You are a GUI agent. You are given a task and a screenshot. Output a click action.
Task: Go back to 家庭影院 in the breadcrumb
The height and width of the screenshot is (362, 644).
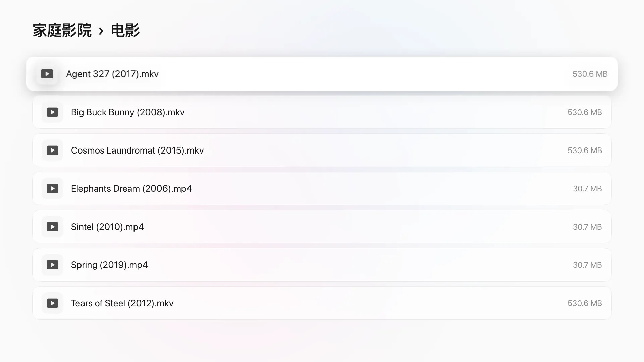[x=62, y=31]
